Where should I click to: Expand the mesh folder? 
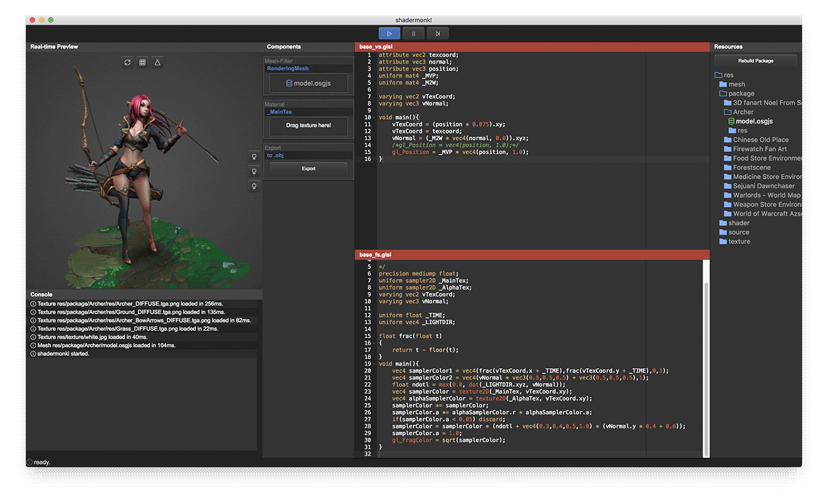pyautogui.click(x=732, y=84)
